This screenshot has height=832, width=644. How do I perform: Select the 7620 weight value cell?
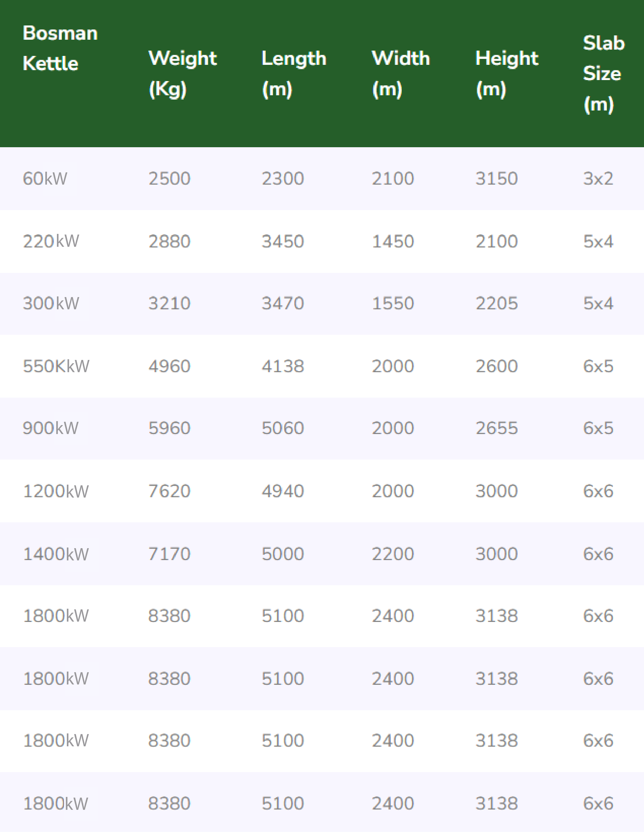(169, 491)
